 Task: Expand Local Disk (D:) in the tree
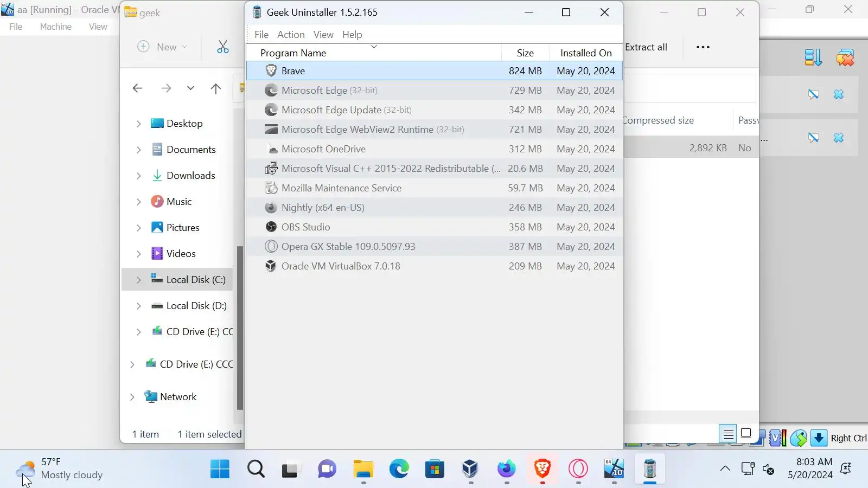click(138, 306)
